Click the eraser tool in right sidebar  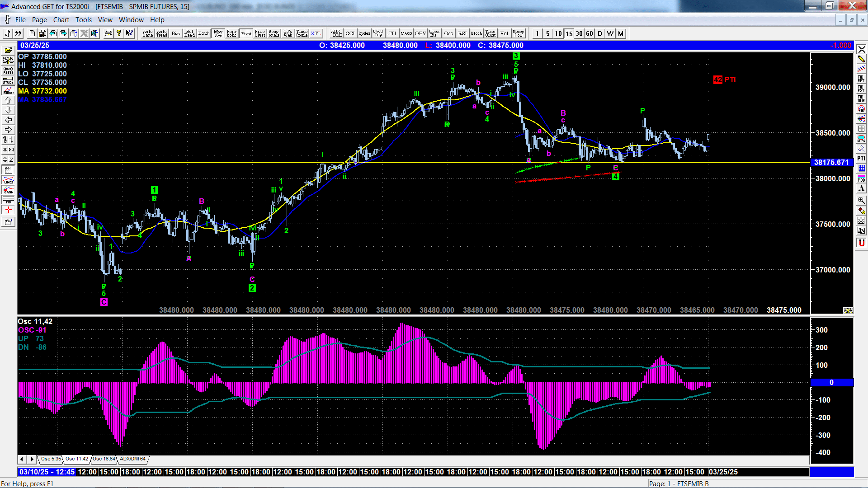coord(861,211)
